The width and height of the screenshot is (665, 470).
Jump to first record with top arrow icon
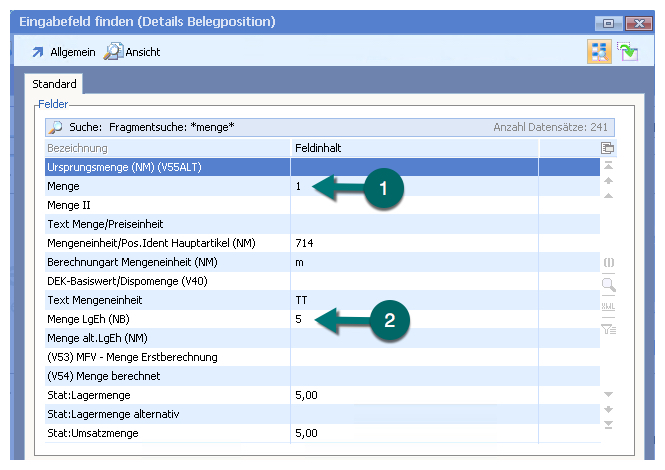[x=608, y=164]
